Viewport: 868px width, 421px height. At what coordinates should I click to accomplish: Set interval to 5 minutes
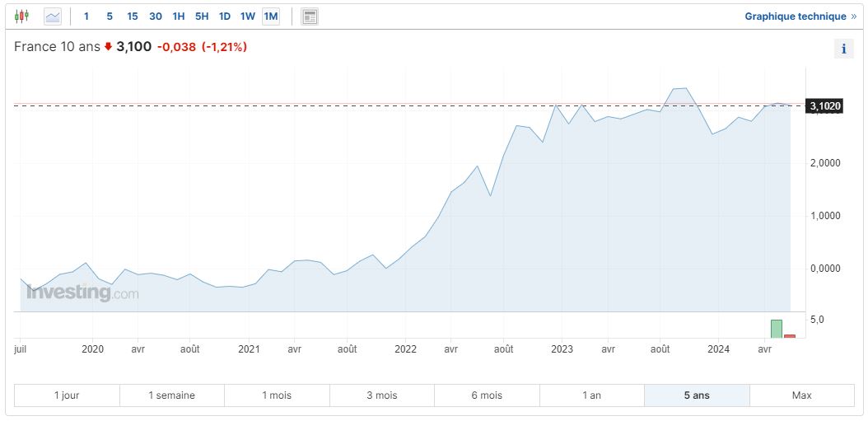(x=110, y=16)
